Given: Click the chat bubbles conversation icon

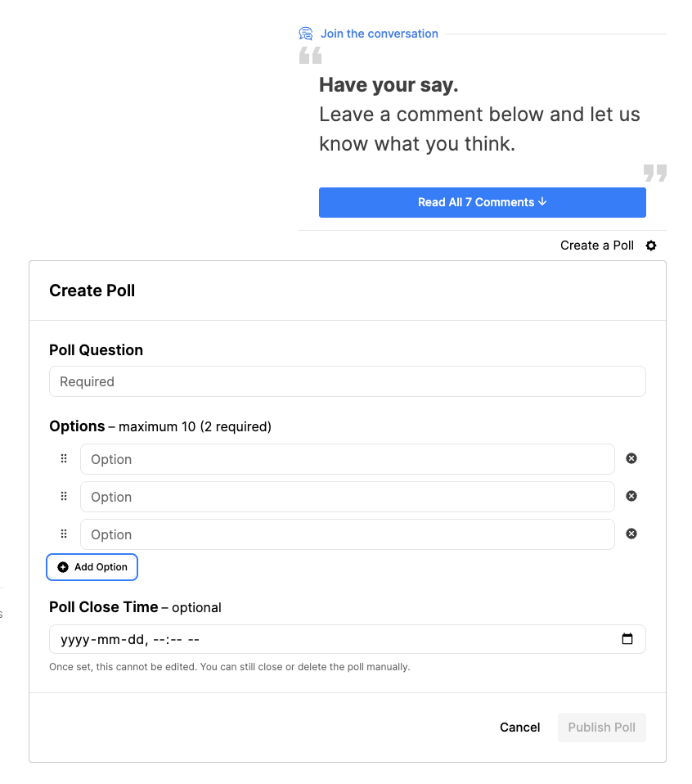Looking at the screenshot, I should 306,34.
